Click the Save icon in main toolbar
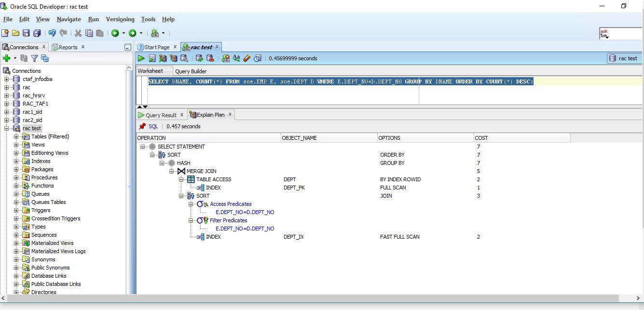This screenshot has width=644, height=310. (26, 33)
